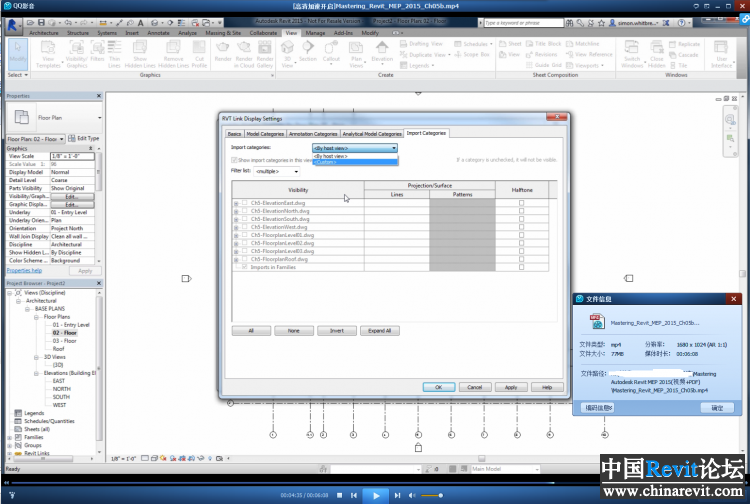Expand the Select panel dropdown
Screen dimensions: 750x504
point(18,75)
